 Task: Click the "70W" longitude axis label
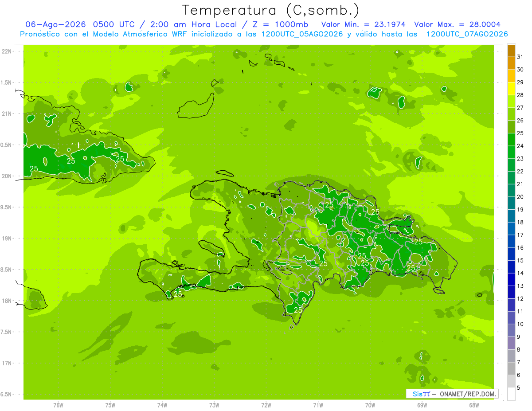click(x=370, y=405)
